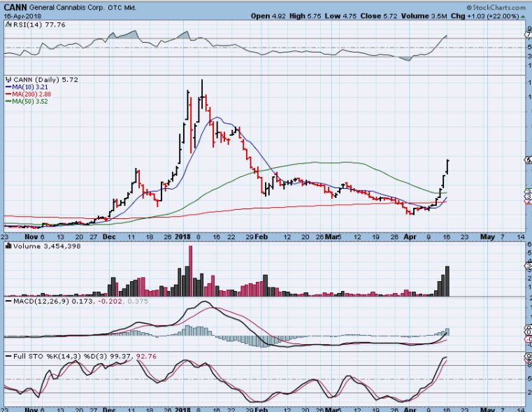This screenshot has height=412, width=532.
Task: Click the most recent price bar
Action: pyautogui.click(x=448, y=166)
